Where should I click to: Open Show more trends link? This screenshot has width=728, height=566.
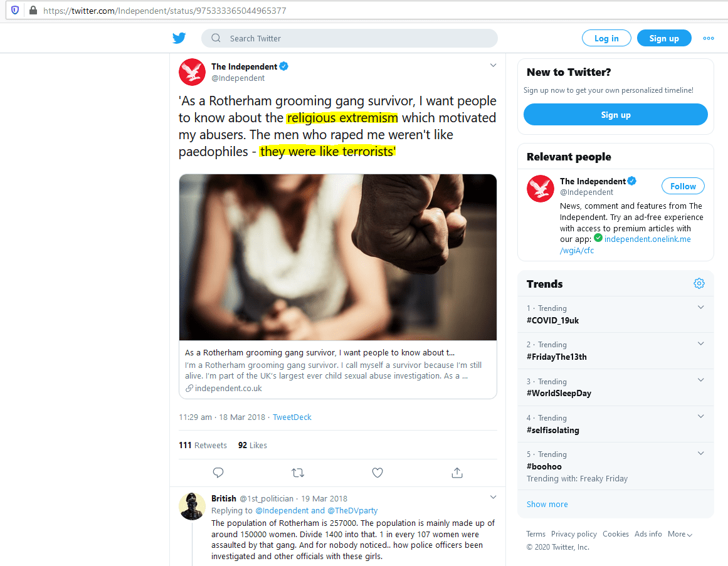tap(547, 504)
